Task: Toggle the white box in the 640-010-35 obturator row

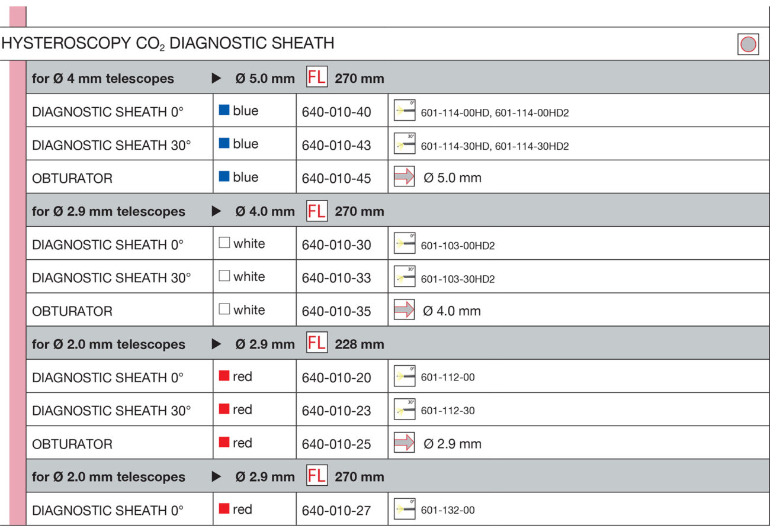Action: pos(224,309)
